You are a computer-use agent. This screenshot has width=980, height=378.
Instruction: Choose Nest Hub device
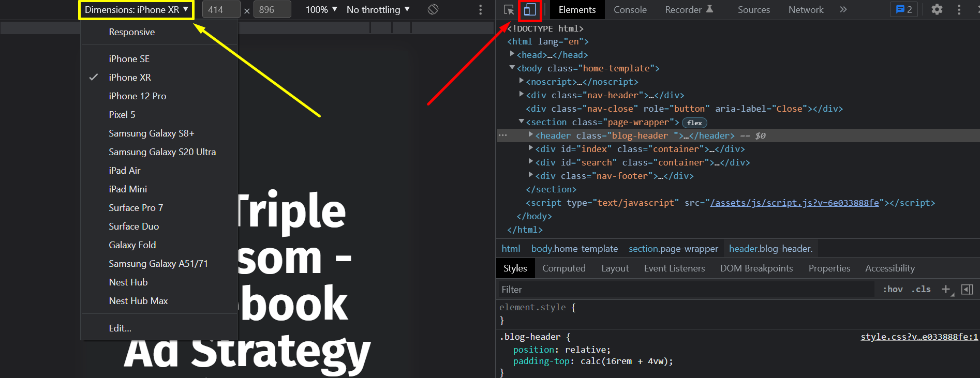coord(159,282)
